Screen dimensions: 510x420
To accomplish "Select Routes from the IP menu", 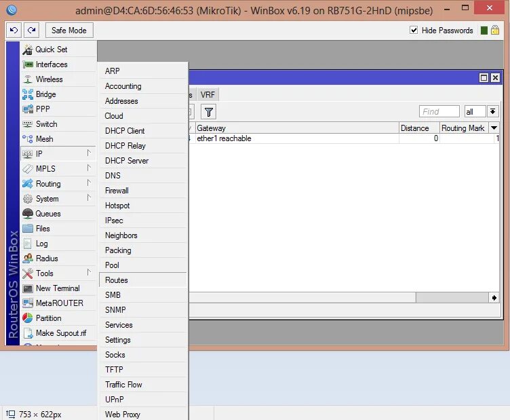I will pos(143,280).
